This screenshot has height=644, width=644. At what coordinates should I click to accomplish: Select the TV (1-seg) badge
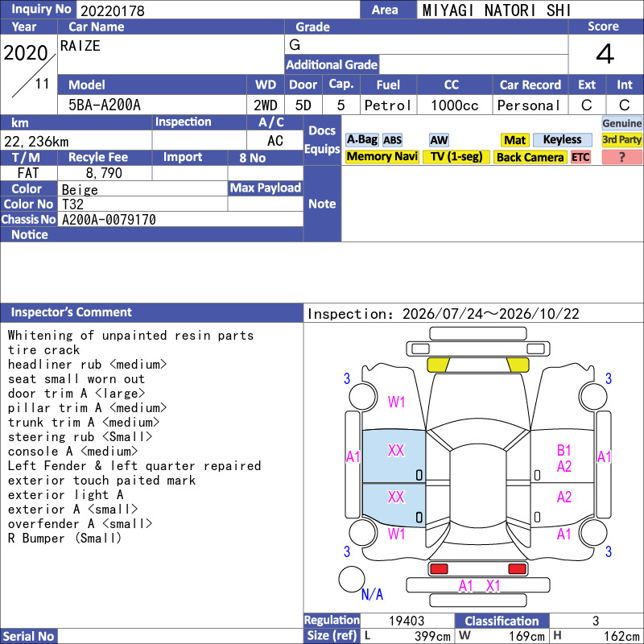point(456,157)
